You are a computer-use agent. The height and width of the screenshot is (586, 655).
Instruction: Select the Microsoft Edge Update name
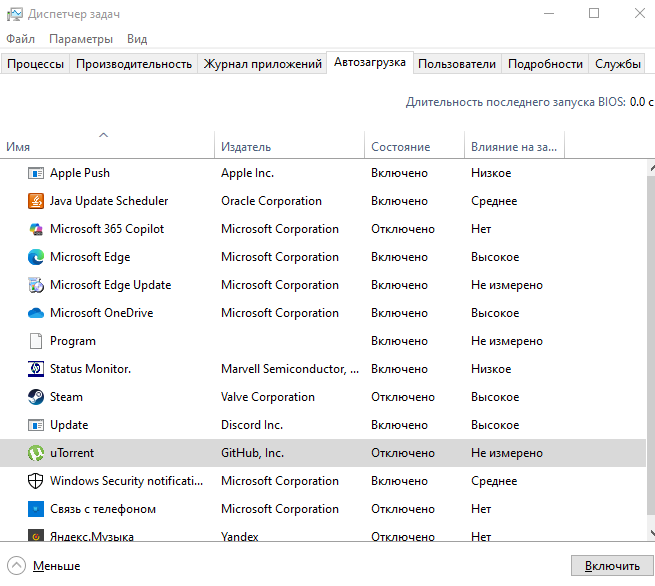(x=111, y=285)
